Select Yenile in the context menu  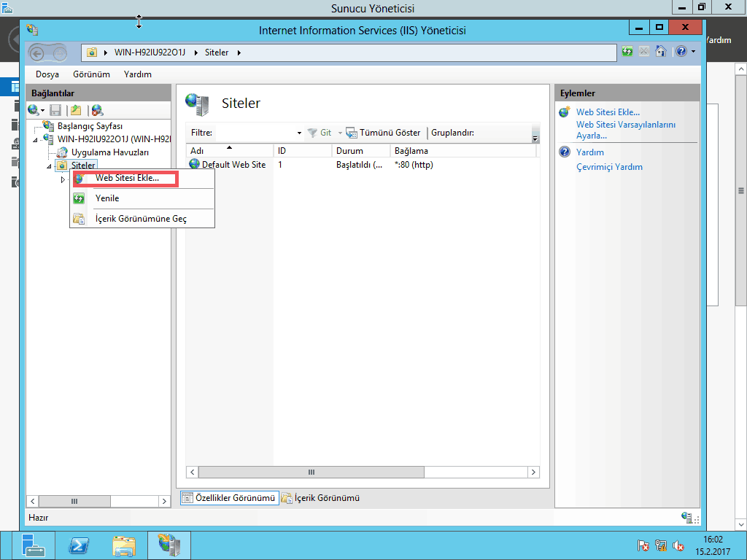coord(107,198)
